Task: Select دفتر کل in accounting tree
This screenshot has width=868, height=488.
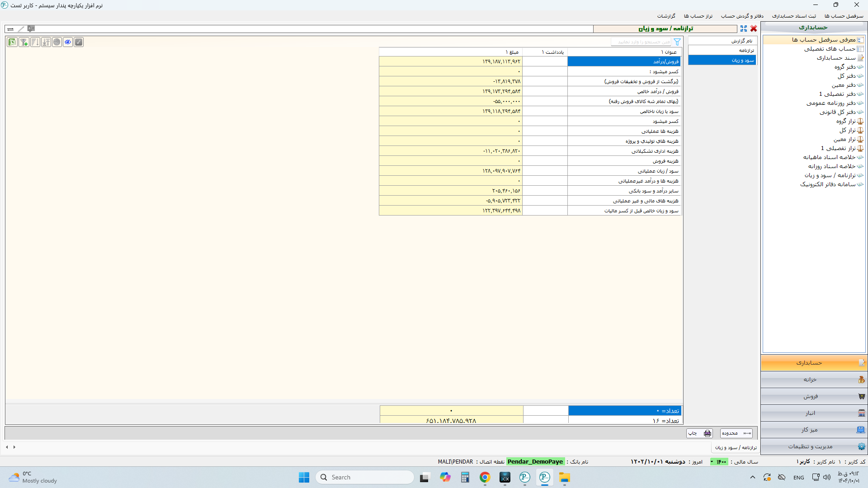Action: [x=846, y=76]
